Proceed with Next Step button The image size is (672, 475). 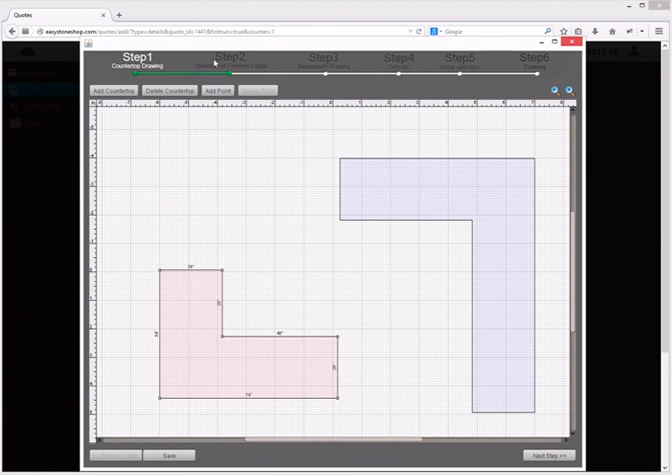(x=549, y=455)
